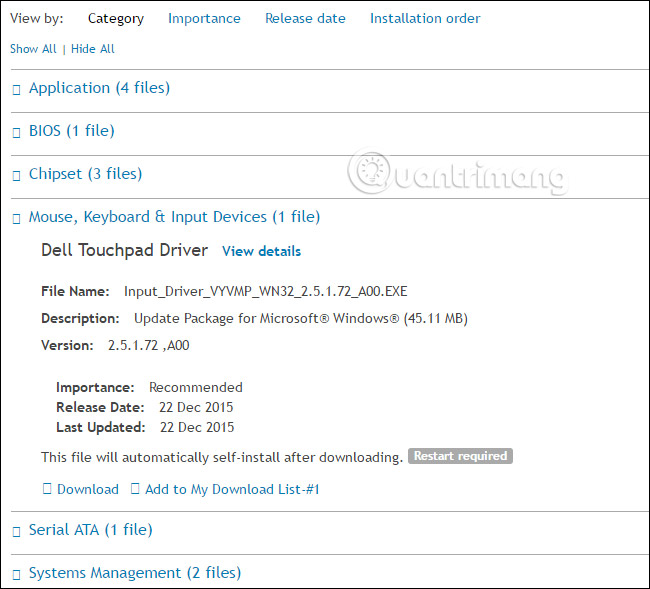Viewport: 650px width, 589px height.
Task: Click the box icon beside Systems Management
Action: (x=17, y=575)
